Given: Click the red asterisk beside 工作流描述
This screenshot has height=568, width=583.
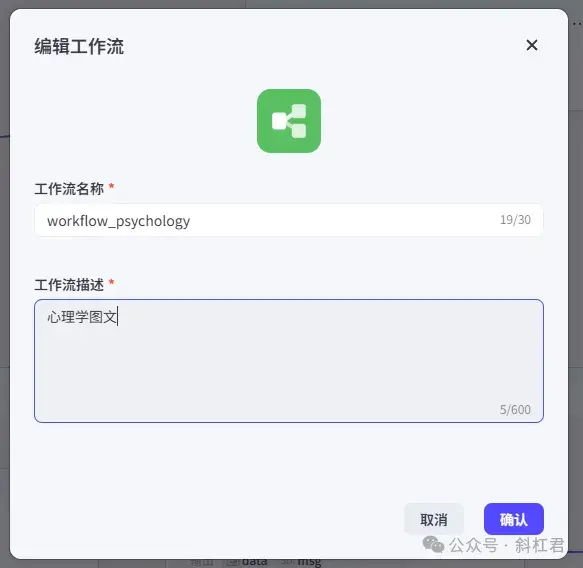Looking at the screenshot, I should 111,282.
